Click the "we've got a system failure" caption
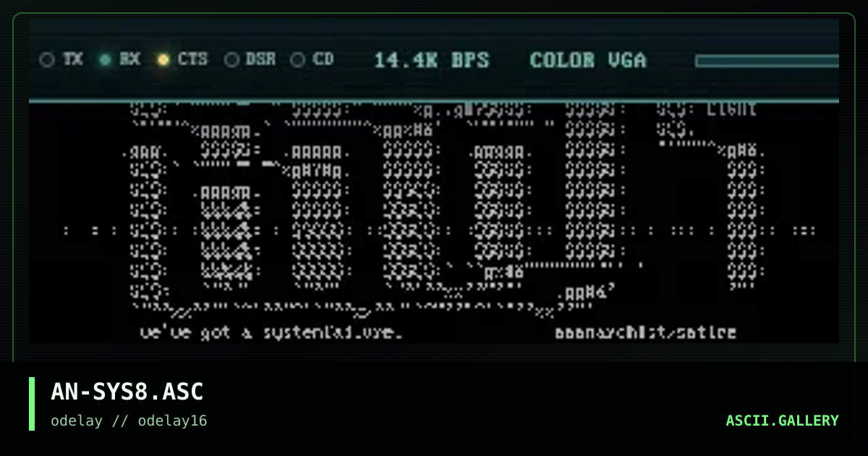The image size is (868, 456). tap(271, 332)
